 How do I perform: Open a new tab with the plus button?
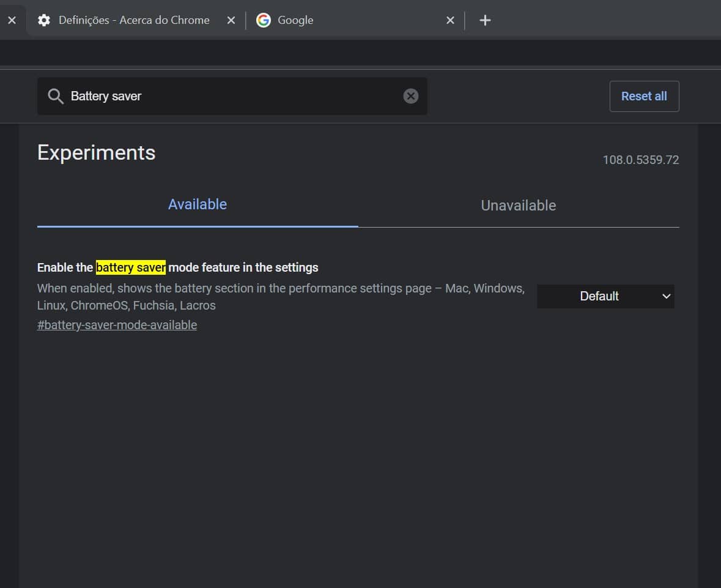coord(485,20)
